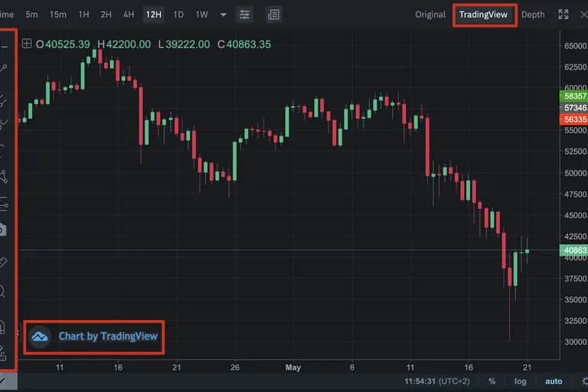Select the 15m interval
The height and width of the screenshot is (392, 588).
(x=57, y=15)
